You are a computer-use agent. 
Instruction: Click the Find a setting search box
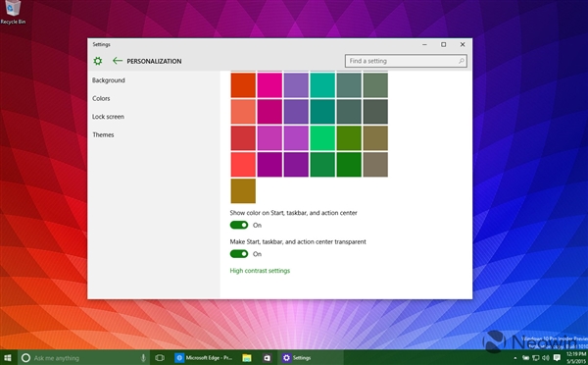tap(406, 61)
